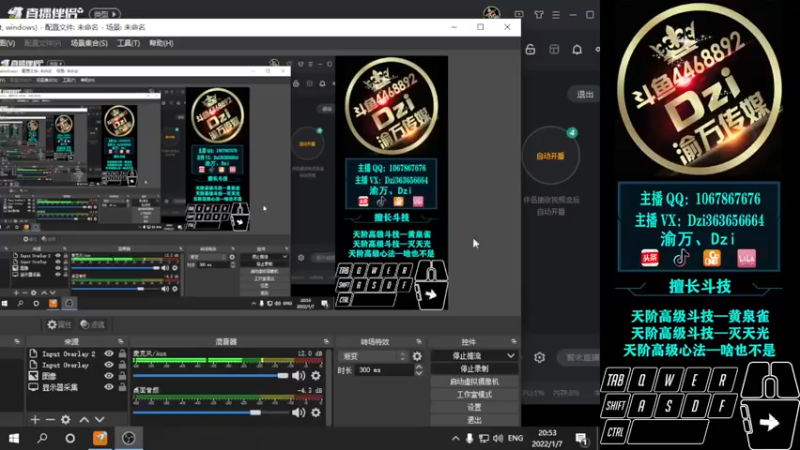Hide the 图像 source
Screen dimensions: 800x450
(109, 376)
